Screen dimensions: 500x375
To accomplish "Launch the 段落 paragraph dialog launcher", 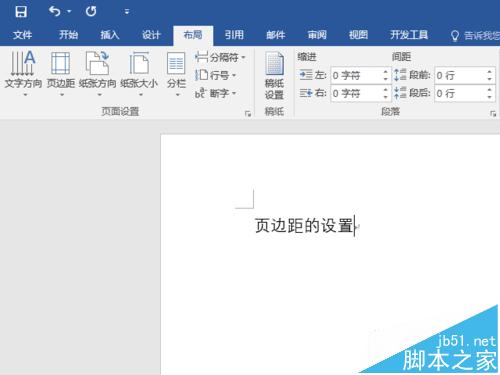I will tap(493, 114).
